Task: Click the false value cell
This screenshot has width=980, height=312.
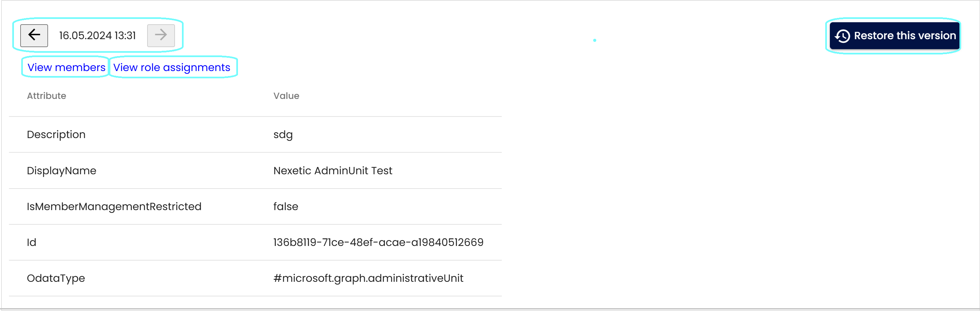Action: pos(286,206)
